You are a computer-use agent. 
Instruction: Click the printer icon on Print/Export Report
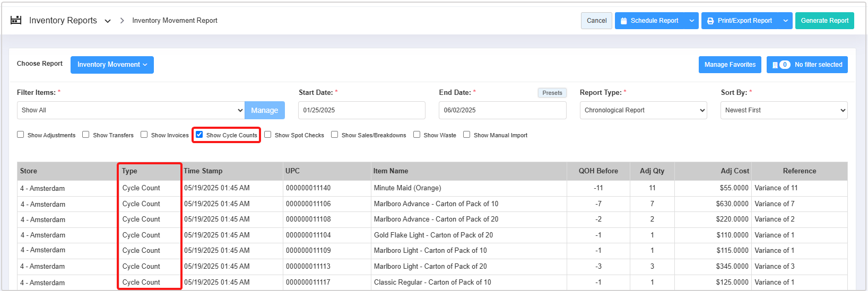click(710, 21)
